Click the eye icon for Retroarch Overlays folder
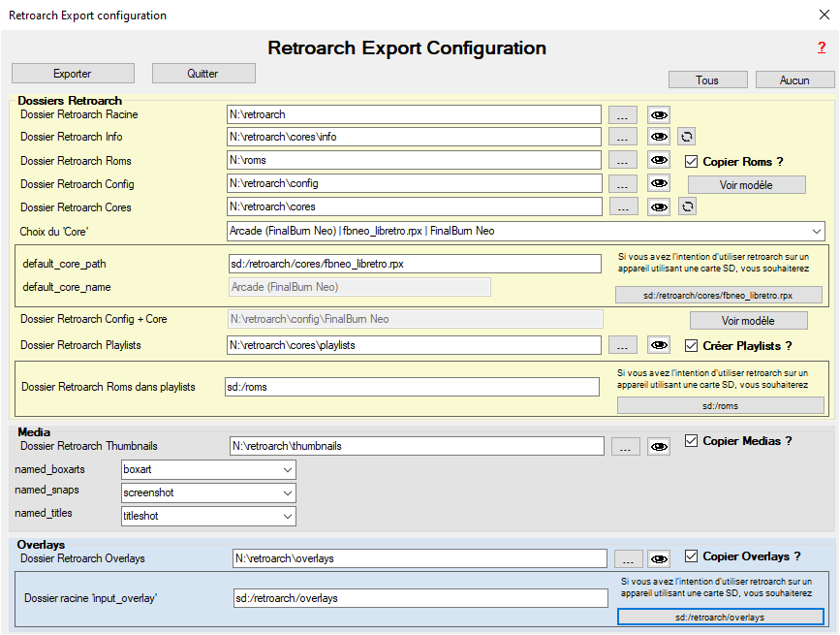Screen dimensions: 840x635 coord(659,558)
